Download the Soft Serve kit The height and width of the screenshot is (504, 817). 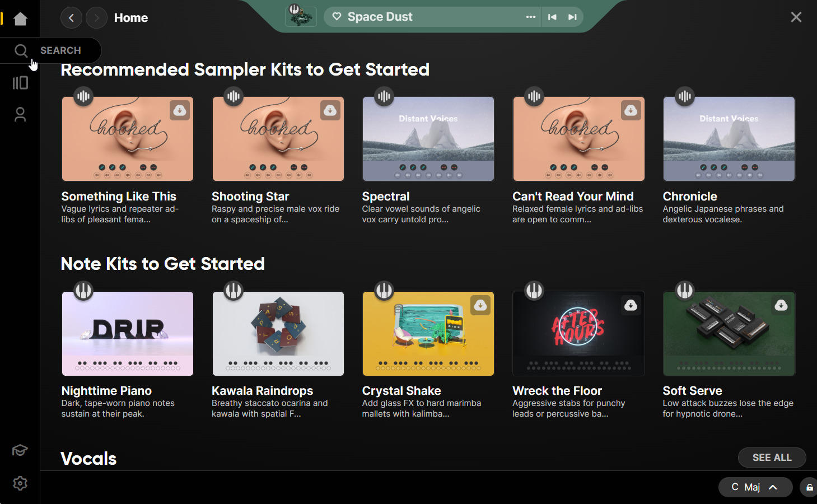point(781,305)
